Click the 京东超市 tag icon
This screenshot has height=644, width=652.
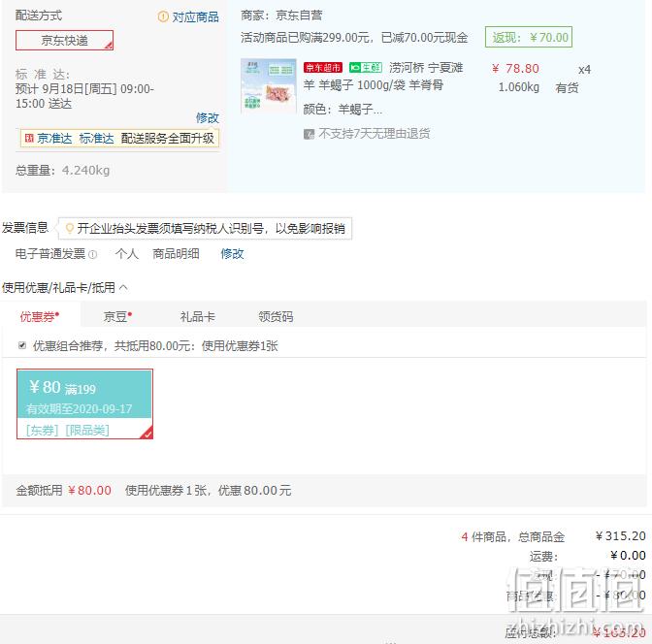coord(323,67)
